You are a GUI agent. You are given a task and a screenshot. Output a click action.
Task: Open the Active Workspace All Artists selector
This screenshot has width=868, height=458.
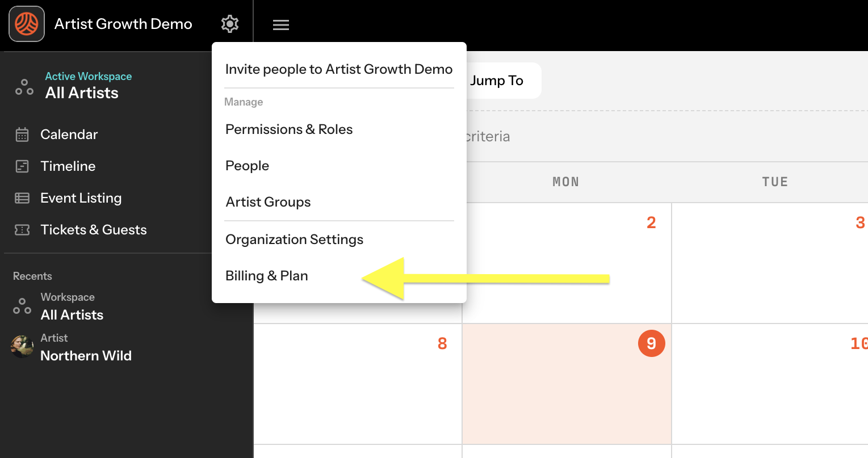tap(82, 86)
